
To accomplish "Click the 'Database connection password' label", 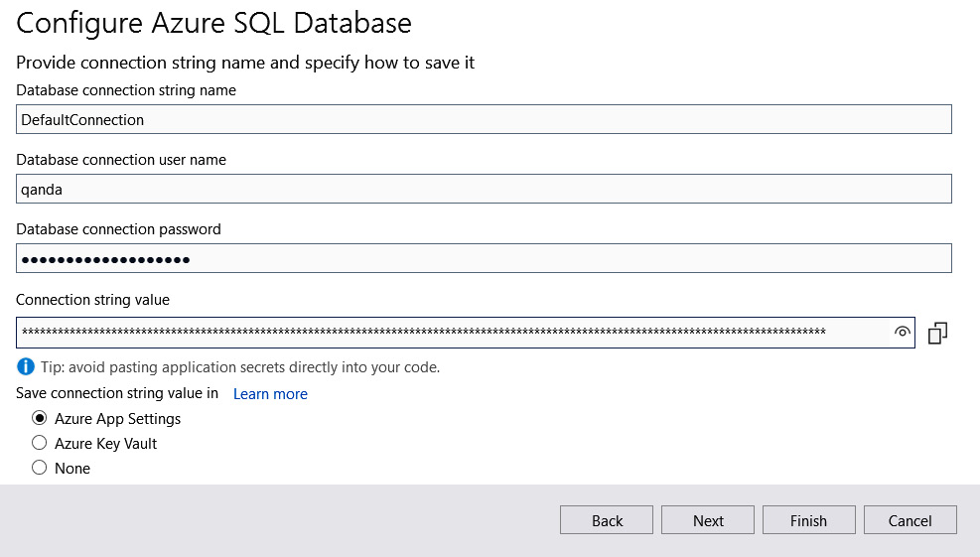I will pos(119,228).
